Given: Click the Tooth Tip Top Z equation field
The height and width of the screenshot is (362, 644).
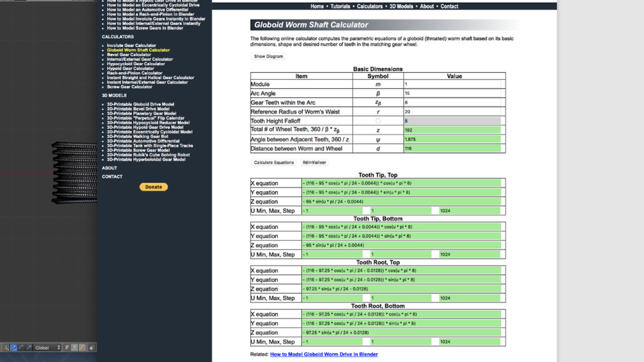Looking at the screenshot, I should tap(401, 201).
